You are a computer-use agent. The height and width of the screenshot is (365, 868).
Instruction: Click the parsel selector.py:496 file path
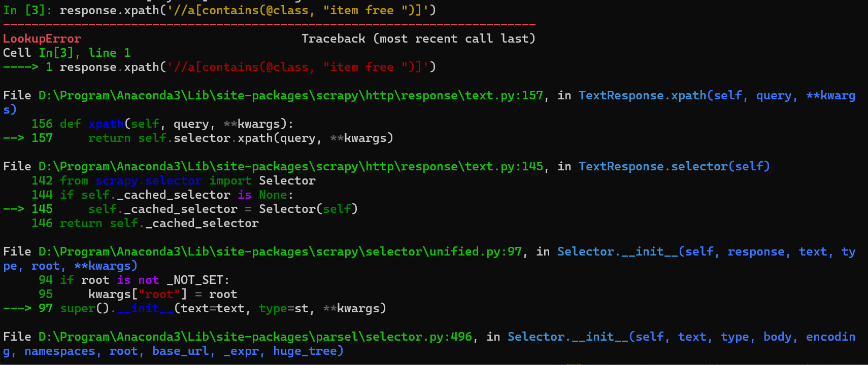[x=255, y=337]
